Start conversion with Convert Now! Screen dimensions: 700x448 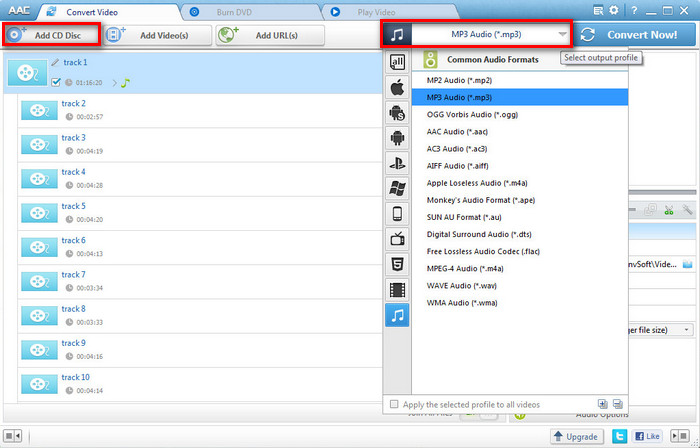(635, 35)
